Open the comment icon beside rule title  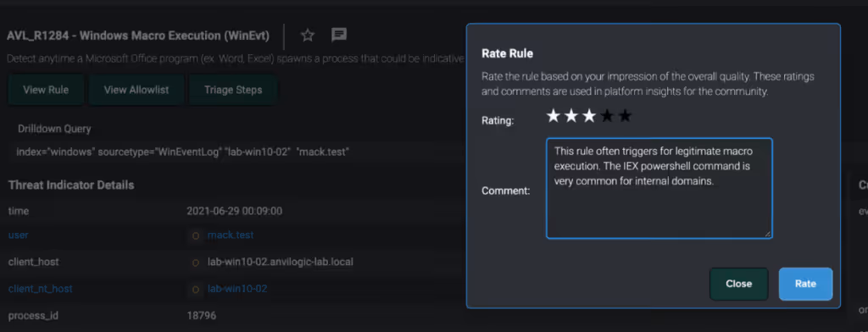tap(339, 36)
